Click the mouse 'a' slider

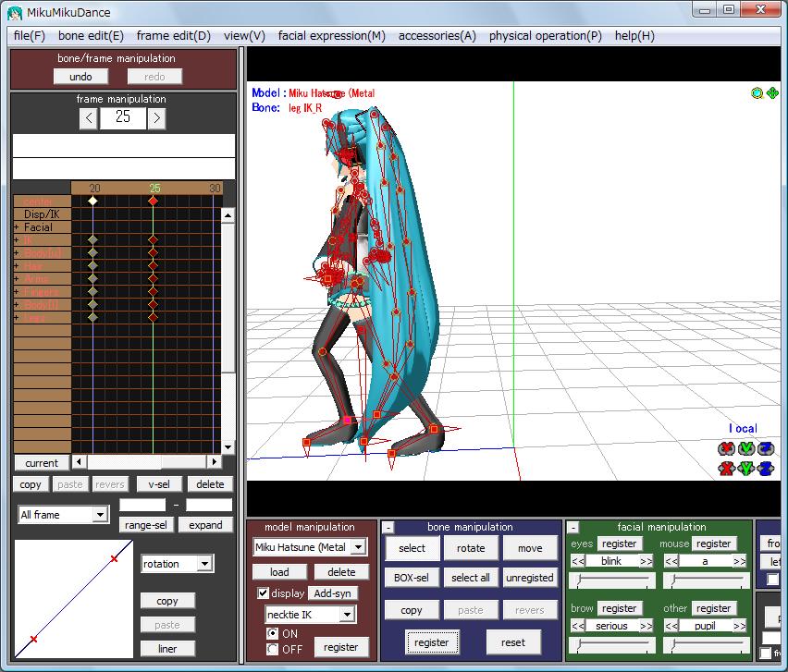click(x=706, y=580)
